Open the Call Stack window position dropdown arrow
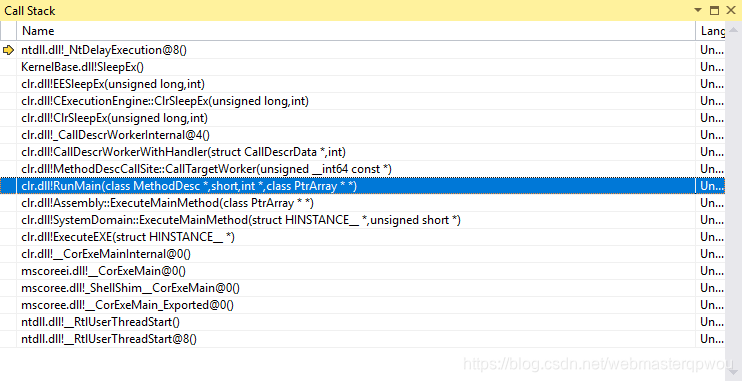This screenshot has width=742, height=382. (x=698, y=10)
